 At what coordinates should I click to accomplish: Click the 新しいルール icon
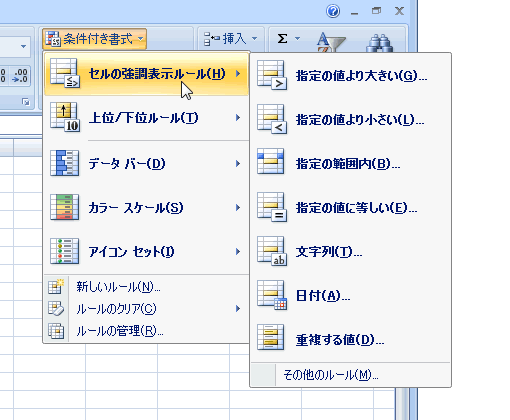[56, 287]
